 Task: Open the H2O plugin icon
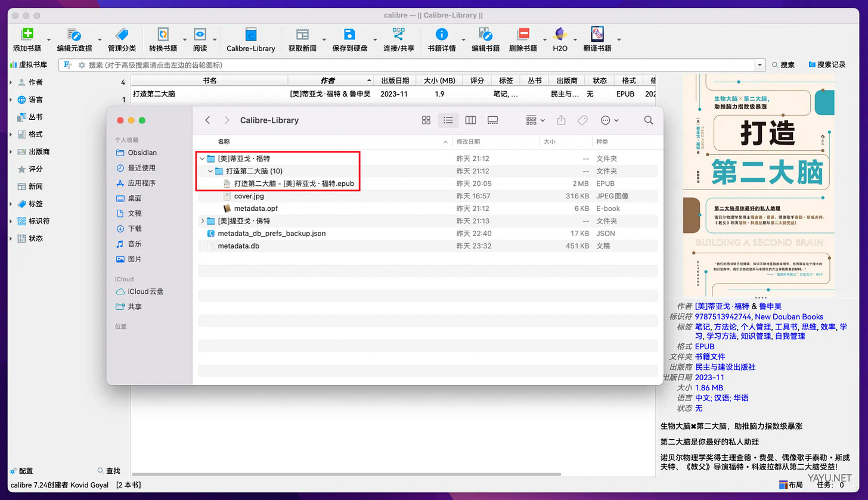point(560,34)
